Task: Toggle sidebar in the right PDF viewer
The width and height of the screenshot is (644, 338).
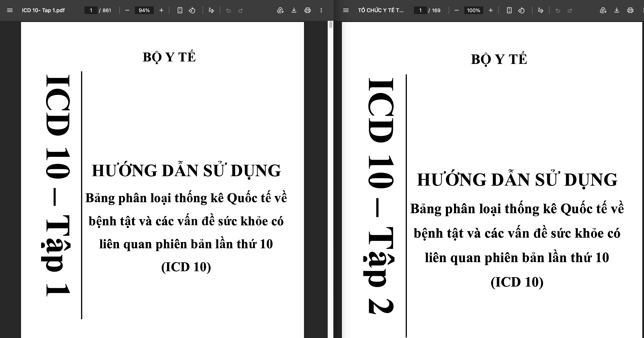Action: (x=346, y=10)
